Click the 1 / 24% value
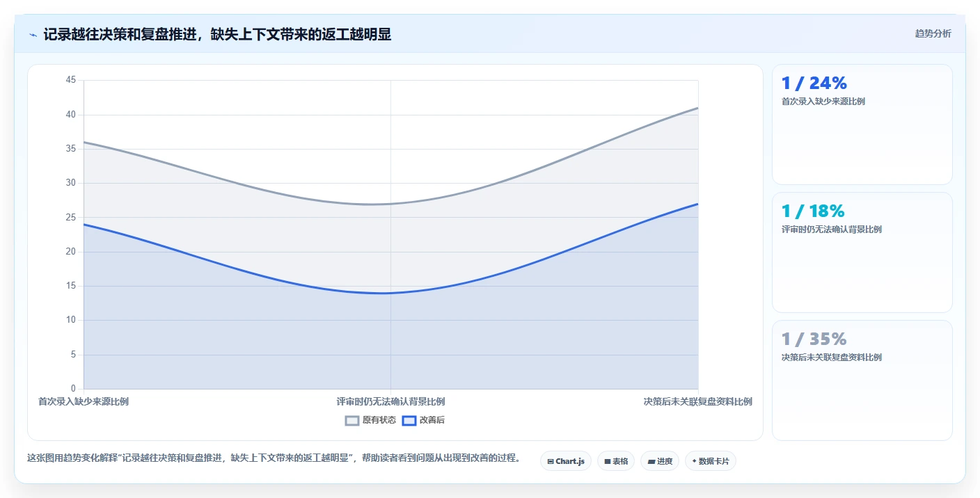 (x=814, y=83)
